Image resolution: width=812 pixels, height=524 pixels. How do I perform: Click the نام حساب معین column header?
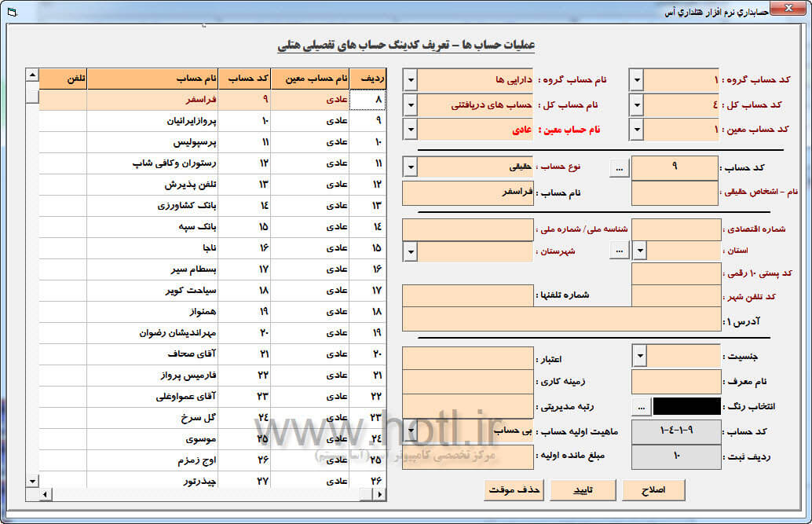click(310, 79)
